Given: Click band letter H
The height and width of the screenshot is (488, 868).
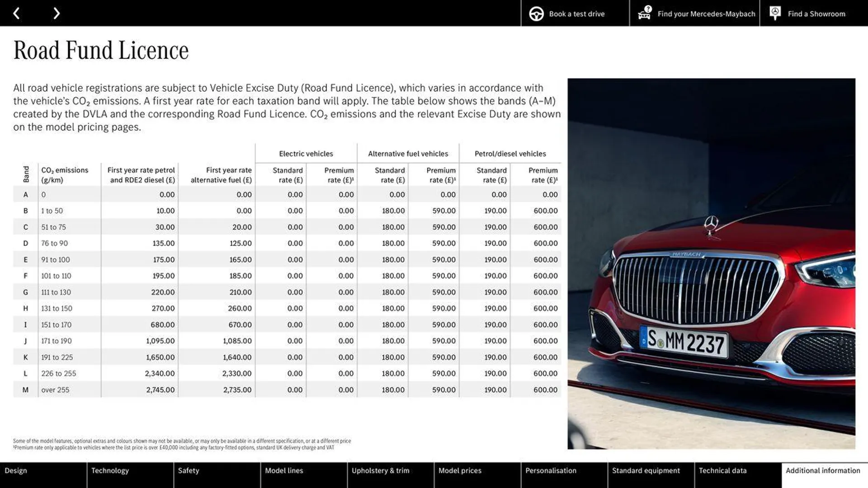Looking at the screenshot, I should click(26, 309).
